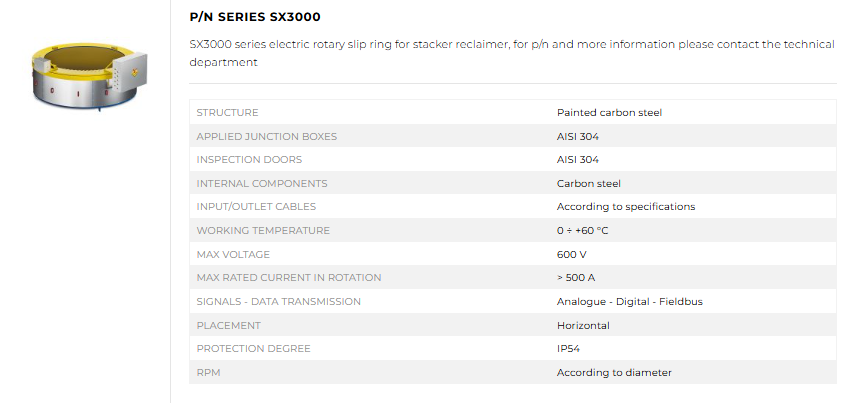The image size is (854, 403).
Task: Click the MAX VOLTAGE 600 V value
Action: pos(571,254)
